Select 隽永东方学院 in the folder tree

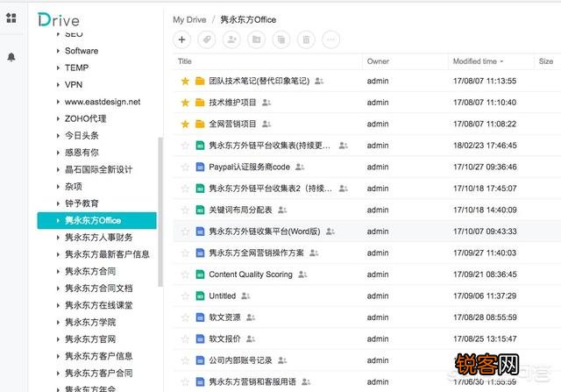pos(90,322)
